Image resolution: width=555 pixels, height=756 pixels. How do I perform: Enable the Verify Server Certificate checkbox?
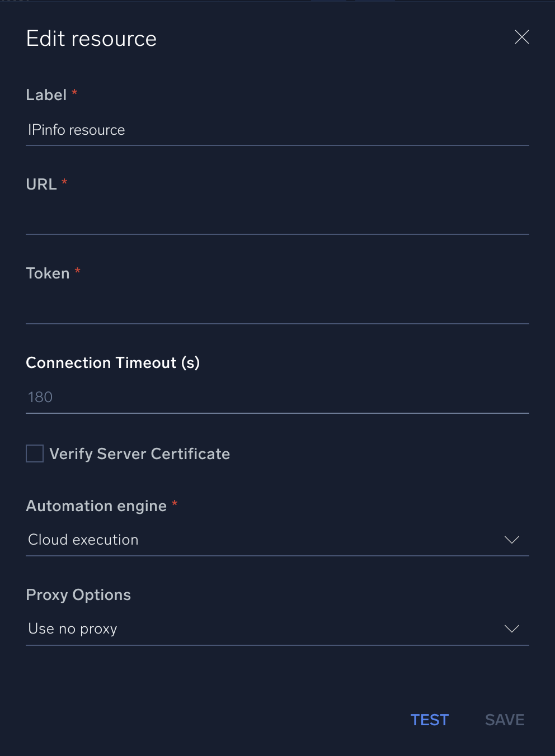coord(35,453)
